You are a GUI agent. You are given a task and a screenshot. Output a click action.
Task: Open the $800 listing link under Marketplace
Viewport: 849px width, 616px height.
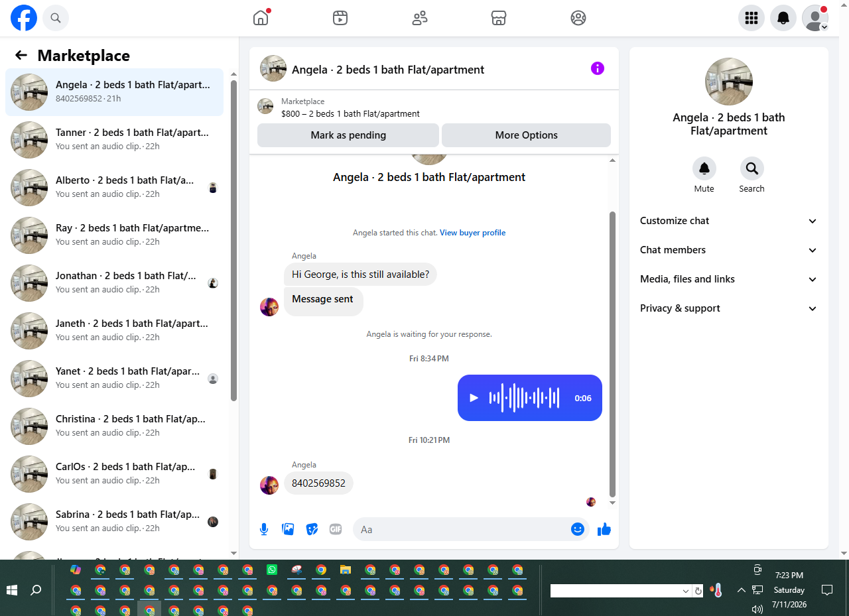point(350,113)
